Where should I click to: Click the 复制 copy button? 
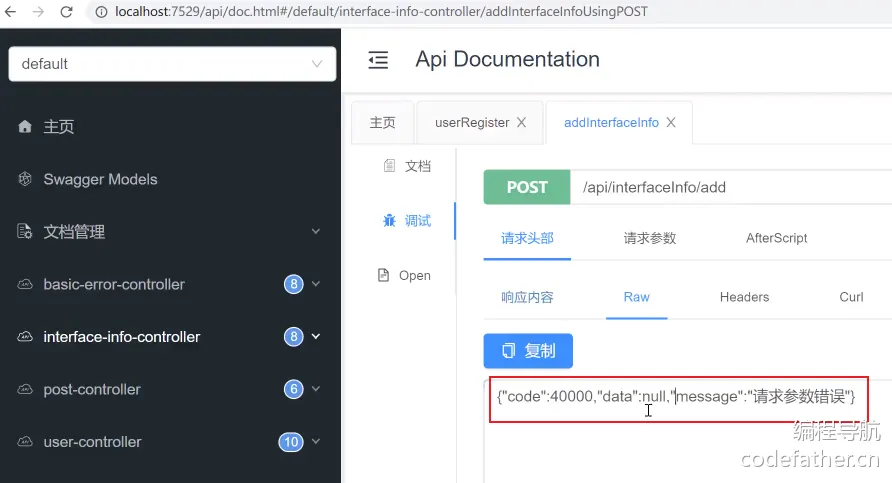(528, 350)
